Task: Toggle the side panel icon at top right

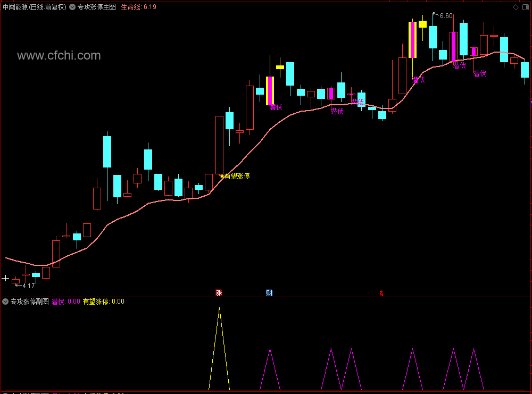Action: [x=526, y=7]
